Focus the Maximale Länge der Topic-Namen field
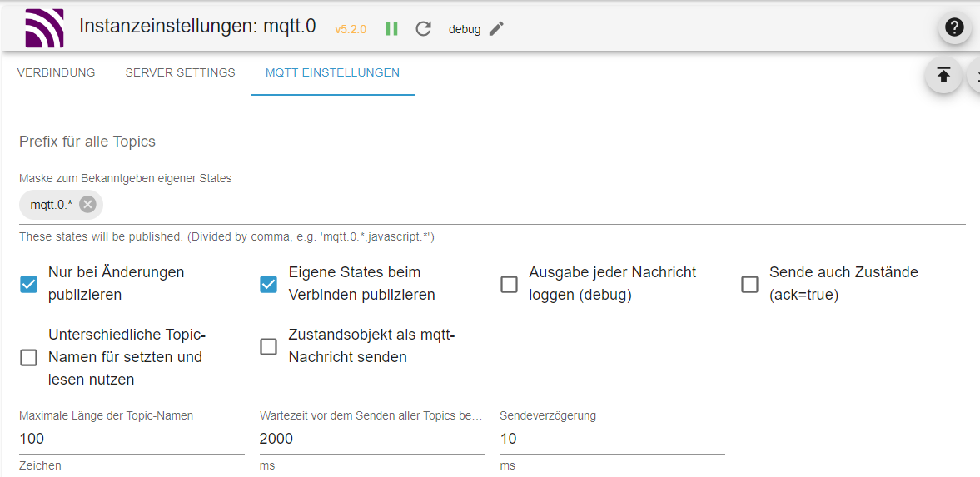 coord(132,439)
